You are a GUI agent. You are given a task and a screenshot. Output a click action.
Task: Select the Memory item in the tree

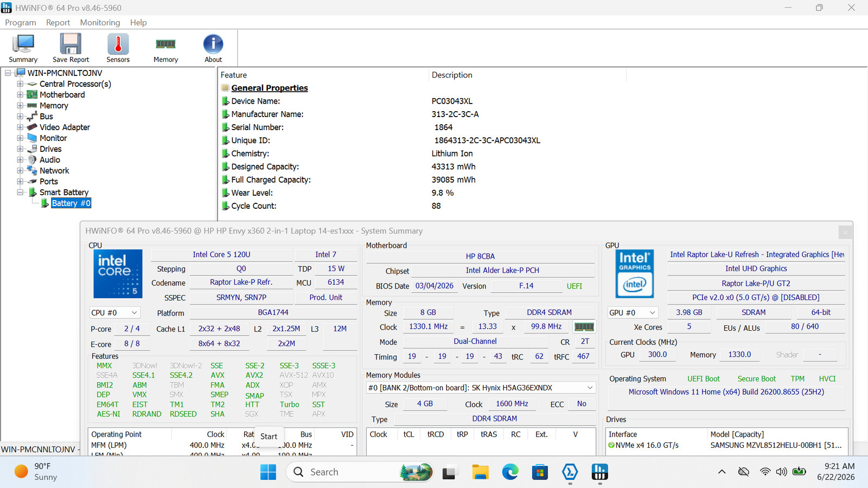(x=54, y=106)
